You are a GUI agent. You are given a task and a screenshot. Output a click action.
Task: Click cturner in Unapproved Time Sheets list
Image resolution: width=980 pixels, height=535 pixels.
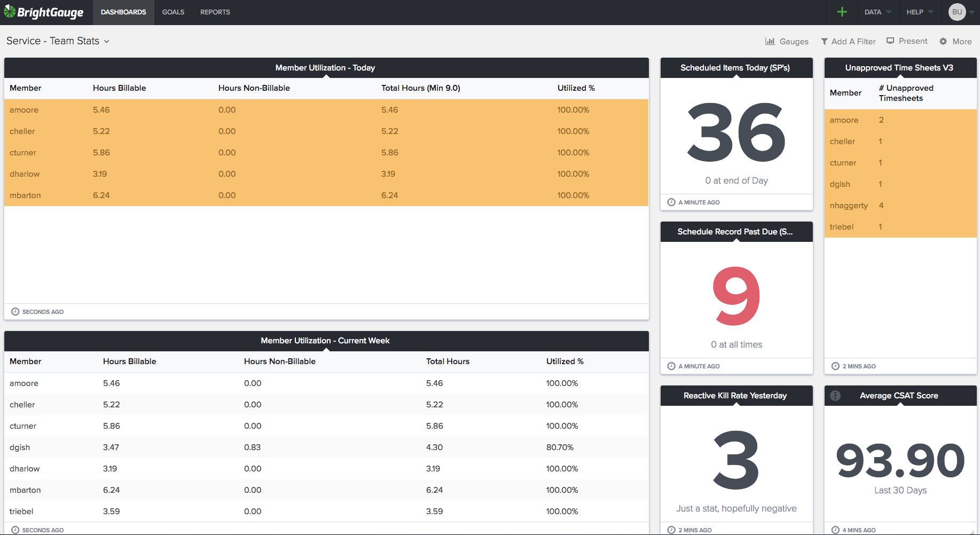(x=843, y=163)
